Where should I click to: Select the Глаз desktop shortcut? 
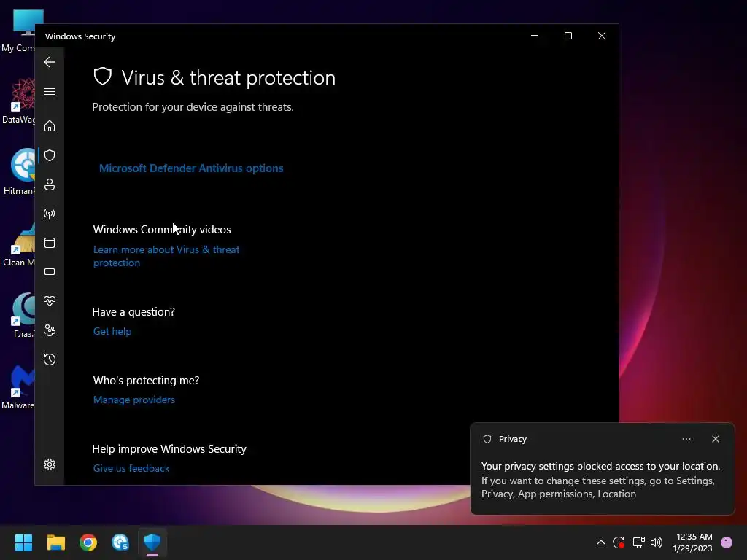coord(23,315)
